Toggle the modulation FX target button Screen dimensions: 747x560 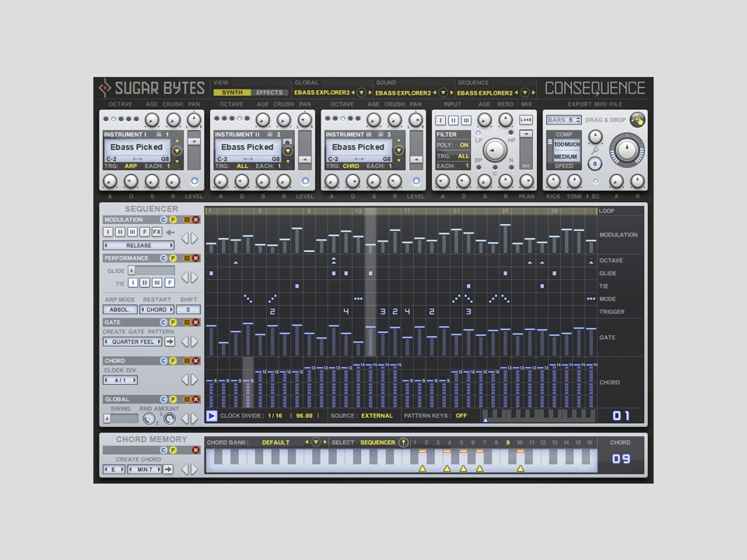(156, 232)
